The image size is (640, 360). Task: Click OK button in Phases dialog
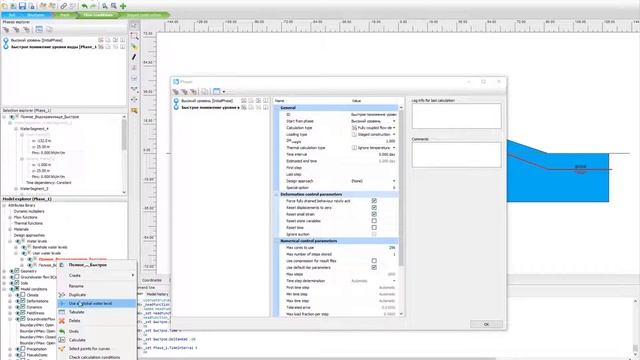(486, 324)
